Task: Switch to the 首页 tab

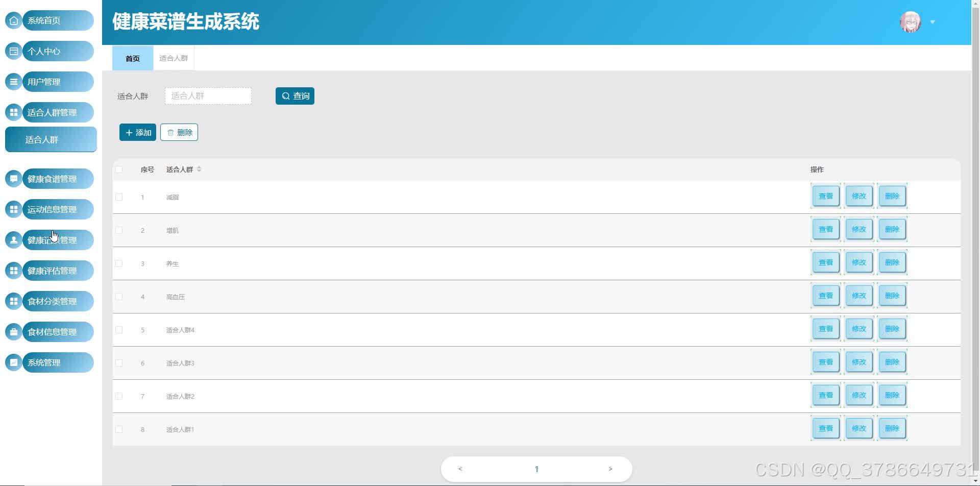Action: click(133, 58)
